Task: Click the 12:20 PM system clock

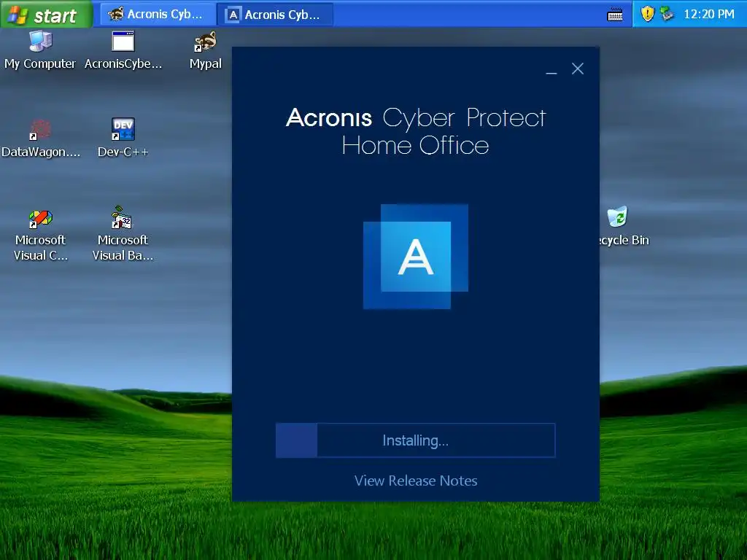Action: coord(709,15)
